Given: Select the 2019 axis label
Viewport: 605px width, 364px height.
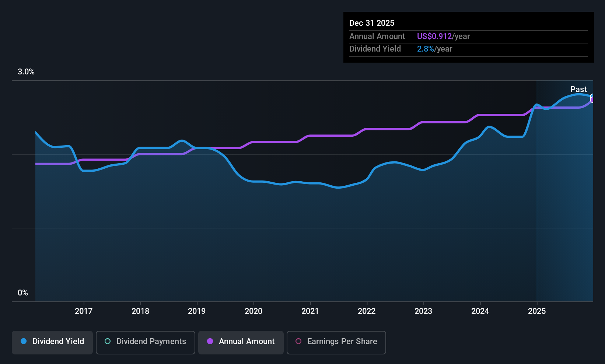Looking at the screenshot, I should pos(197,311).
